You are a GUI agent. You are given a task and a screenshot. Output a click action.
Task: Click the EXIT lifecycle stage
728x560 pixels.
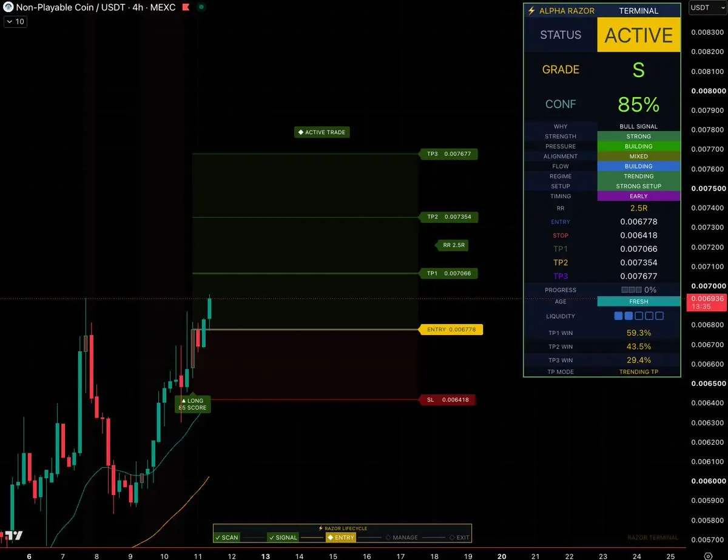click(459, 538)
